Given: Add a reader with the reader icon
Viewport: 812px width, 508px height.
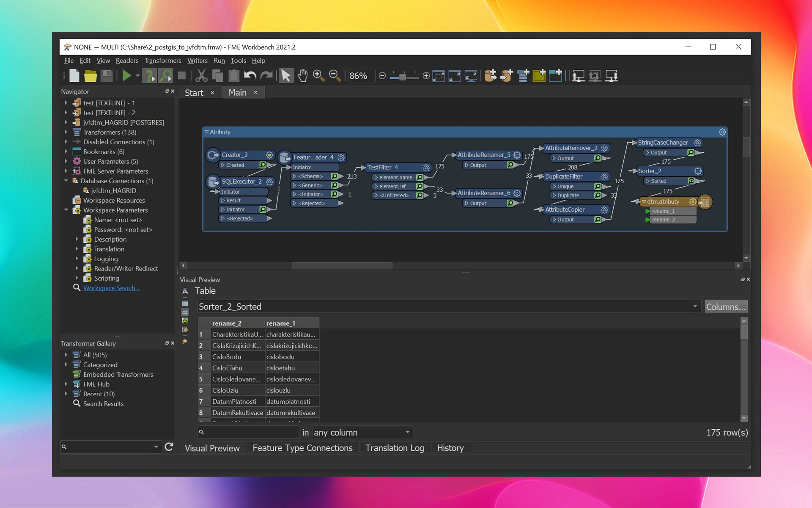Looking at the screenshot, I should (x=491, y=76).
